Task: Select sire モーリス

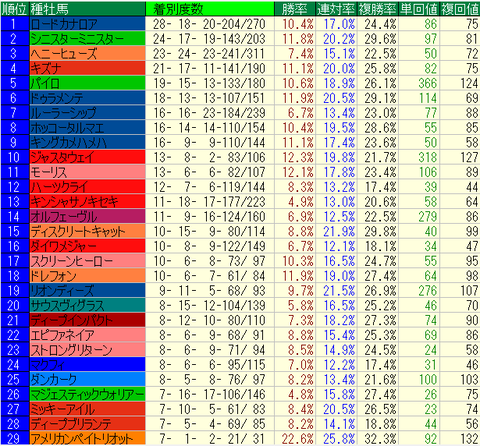Action: point(87,172)
